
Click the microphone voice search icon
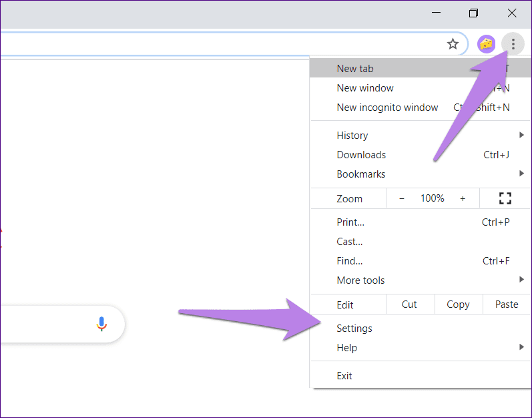pyautogui.click(x=101, y=324)
